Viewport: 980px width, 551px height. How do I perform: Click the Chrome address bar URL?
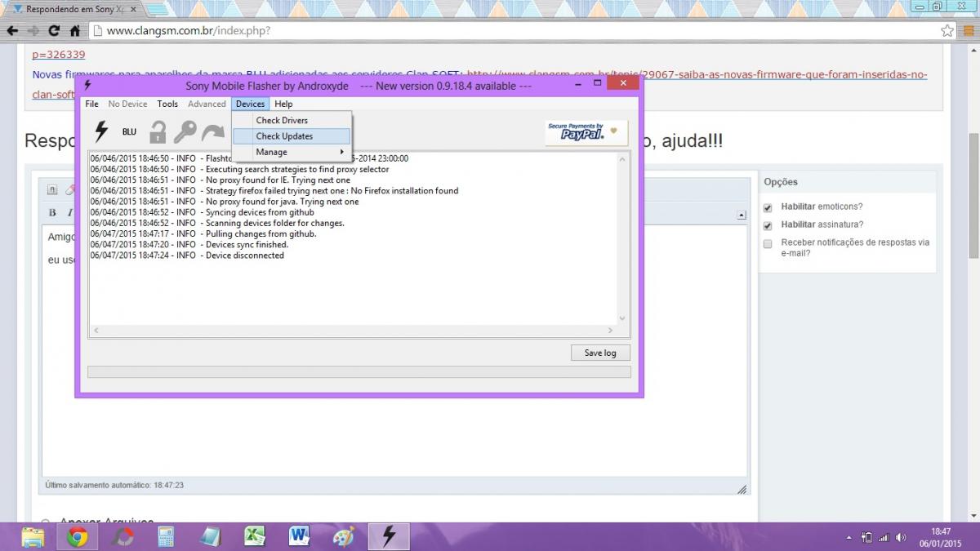click(x=189, y=31)
